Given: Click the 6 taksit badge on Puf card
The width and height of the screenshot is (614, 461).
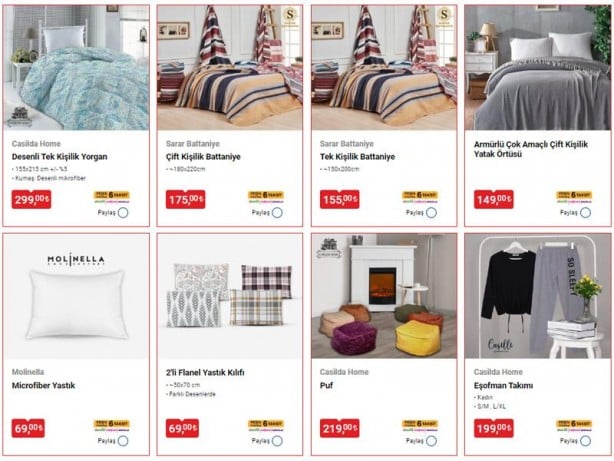Looking at the screenshot, I should [x=420, y=425].
